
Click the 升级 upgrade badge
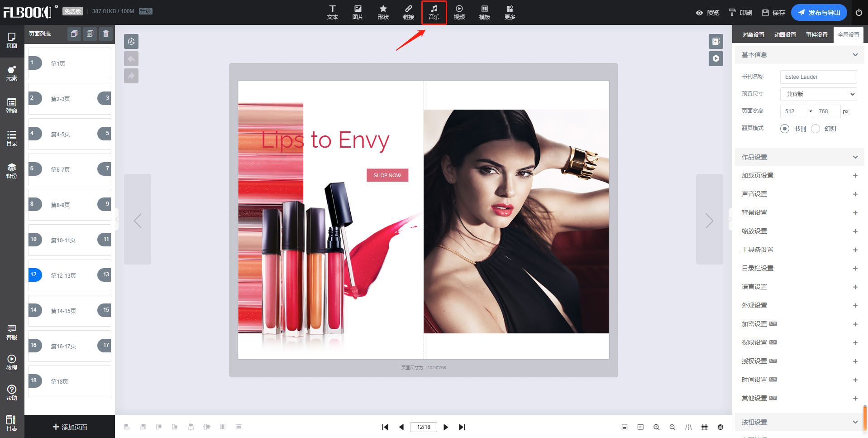146,11
